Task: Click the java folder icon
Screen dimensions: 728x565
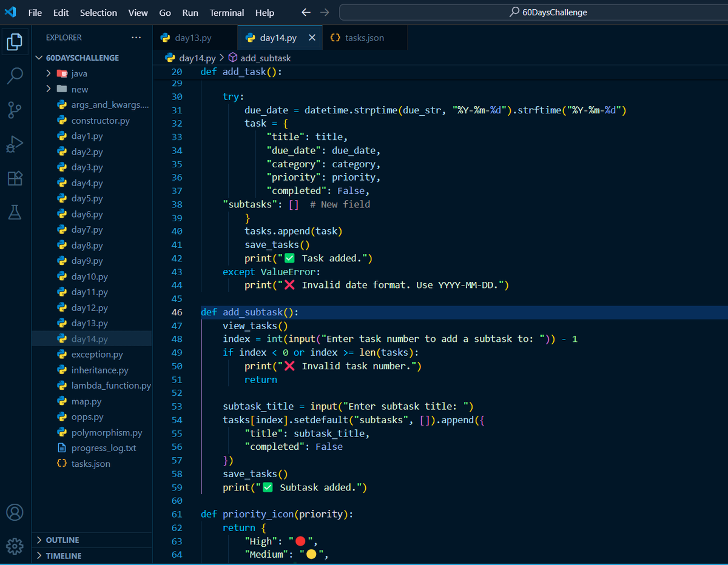Action: pyautogui.click(x=62, y=73)
